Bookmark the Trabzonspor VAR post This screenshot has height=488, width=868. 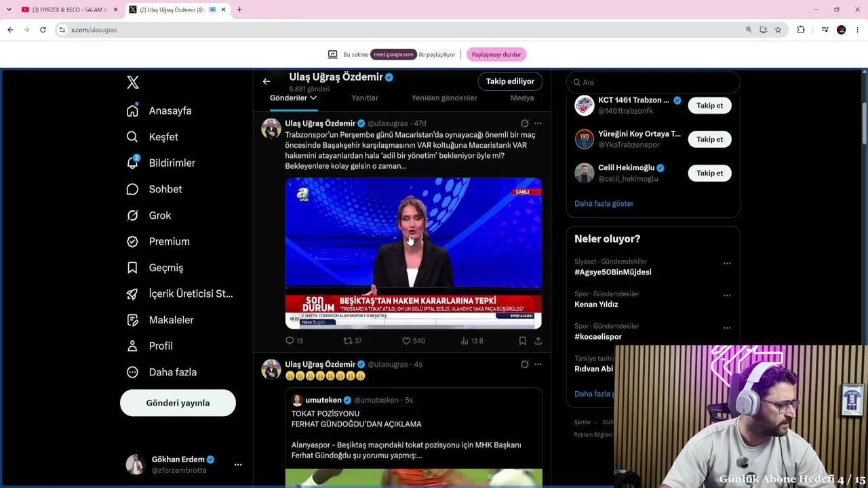522,341
